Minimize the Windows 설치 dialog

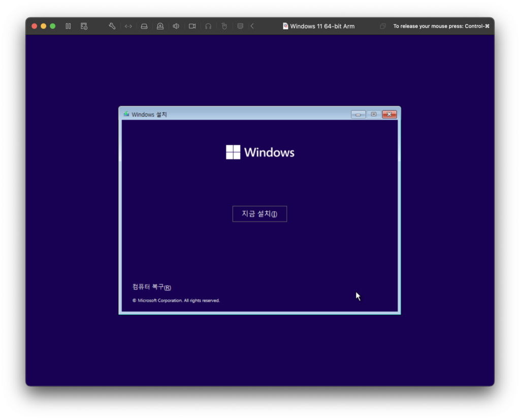click(358, 114)
